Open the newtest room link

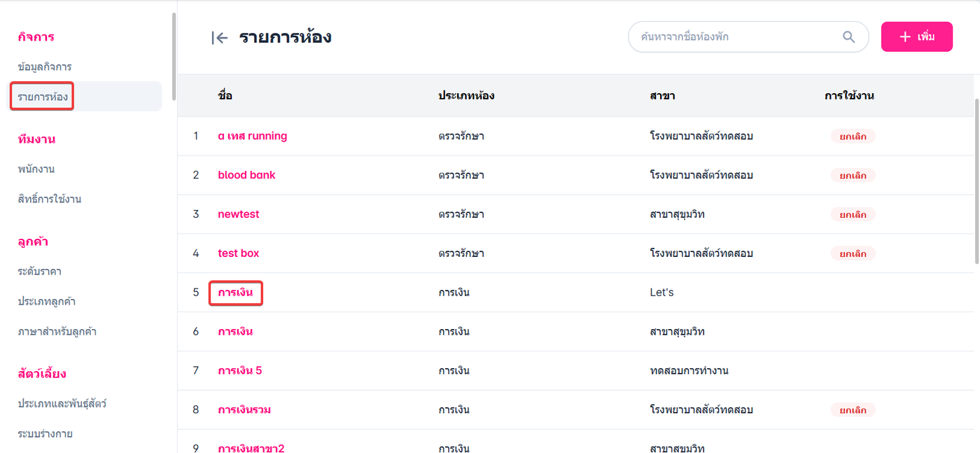pos(239,214)
